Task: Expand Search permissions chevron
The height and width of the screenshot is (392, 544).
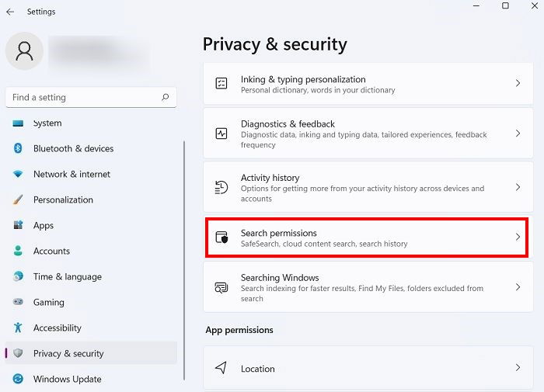Action: 518,237
